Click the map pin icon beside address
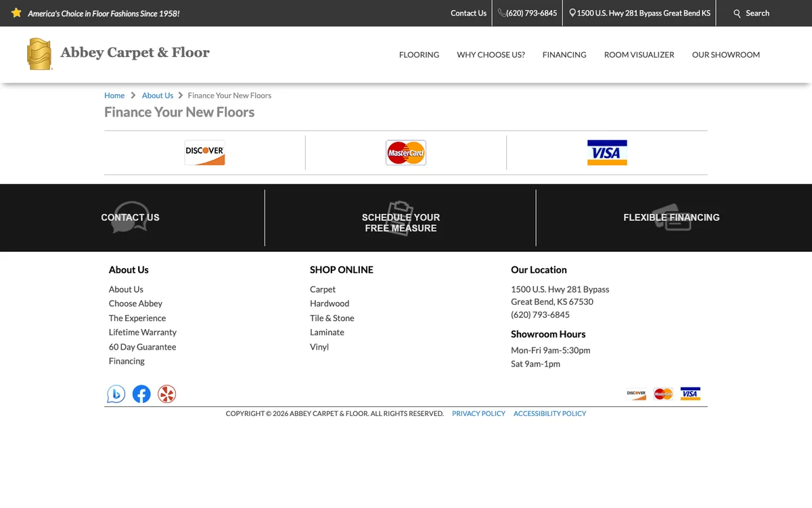Image resolution: width=812 pixels, height=508 pixels. [x=572, y=13]
